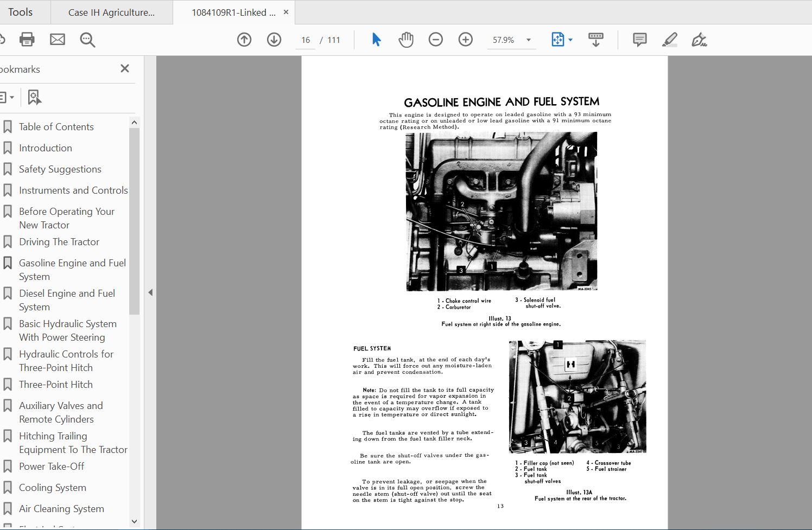Print the document with printer icon
The width and height of the screenshot is (812, 530).
27,39
